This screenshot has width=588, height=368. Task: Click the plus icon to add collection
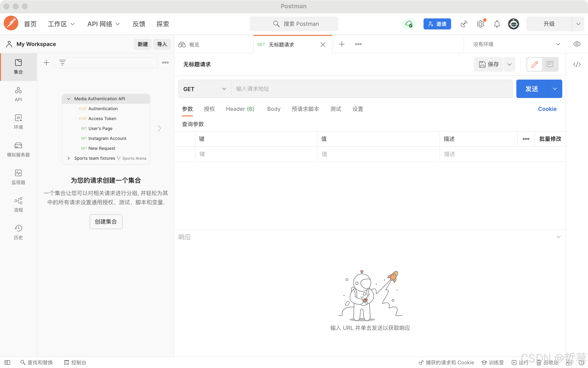pos(46,63)
